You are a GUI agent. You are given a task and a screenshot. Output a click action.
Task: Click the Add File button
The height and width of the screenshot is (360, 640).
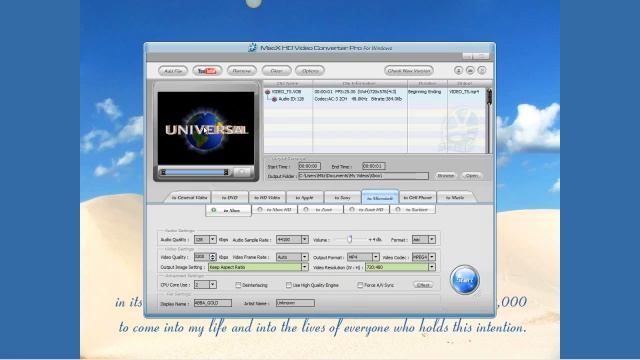173,71
